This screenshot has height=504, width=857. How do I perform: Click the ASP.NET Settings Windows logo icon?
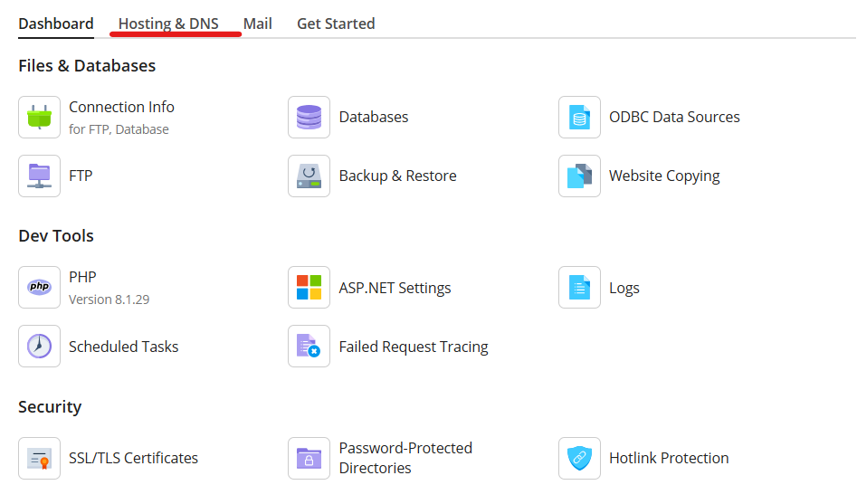309,288
